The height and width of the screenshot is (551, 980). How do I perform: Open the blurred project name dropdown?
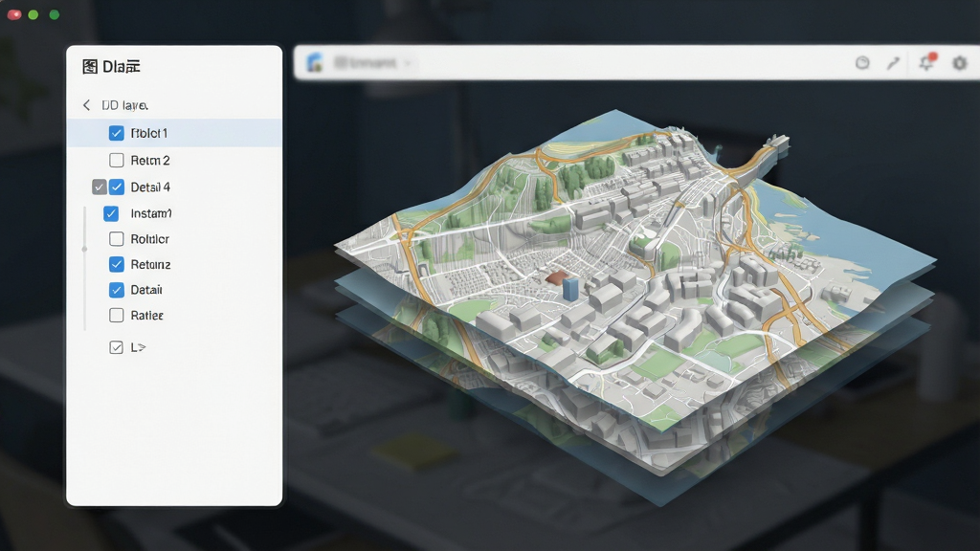click(x=372, y=62)
